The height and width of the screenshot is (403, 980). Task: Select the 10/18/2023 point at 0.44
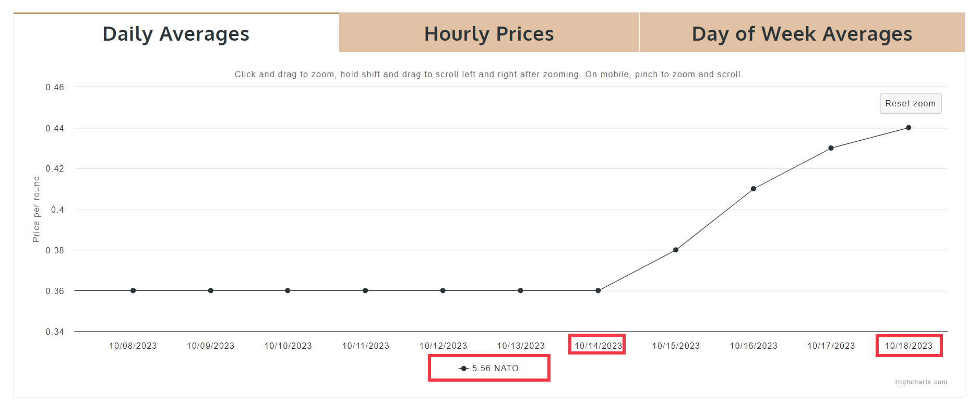(x=909, y=128)
